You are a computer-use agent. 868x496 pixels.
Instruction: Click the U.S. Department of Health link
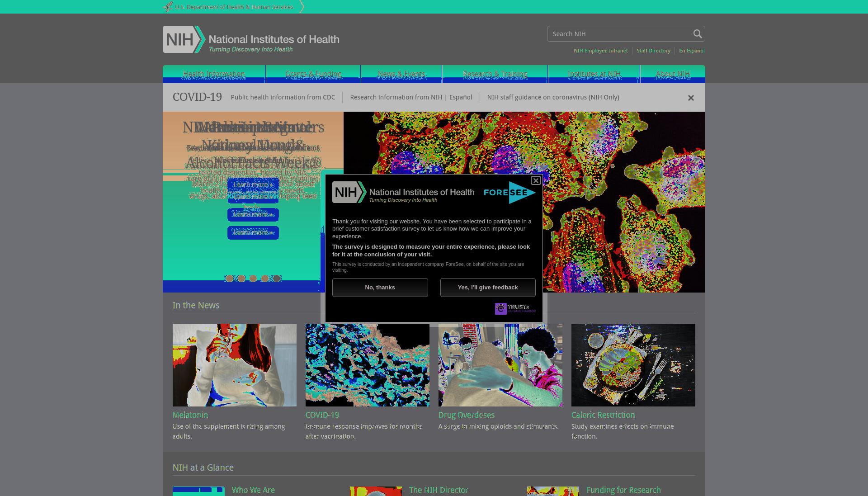[x=234, y=7]
